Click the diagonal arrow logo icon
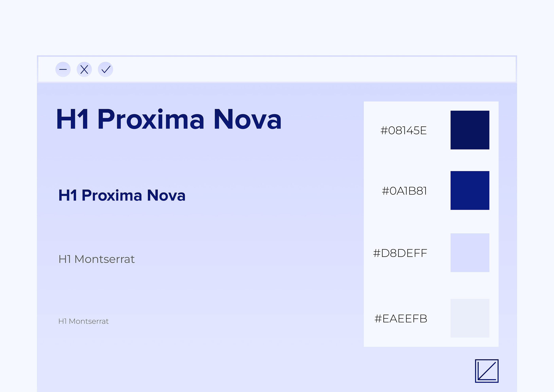The height and width of the screenshot is (392, 554). click(x=487, y=371)
